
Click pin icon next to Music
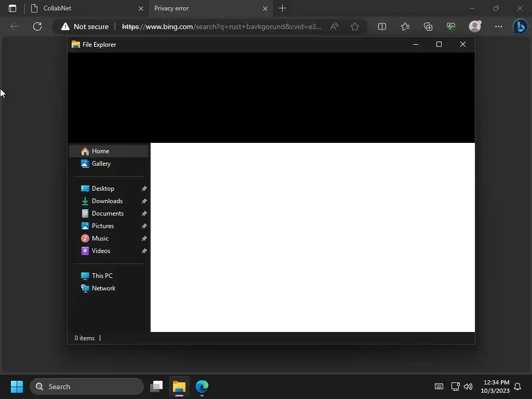144,238
